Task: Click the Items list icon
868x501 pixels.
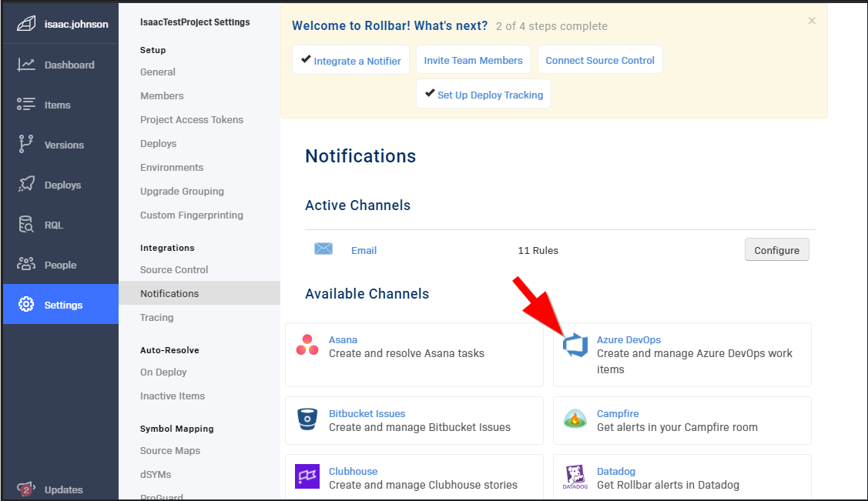Action: tap(26, 105)
